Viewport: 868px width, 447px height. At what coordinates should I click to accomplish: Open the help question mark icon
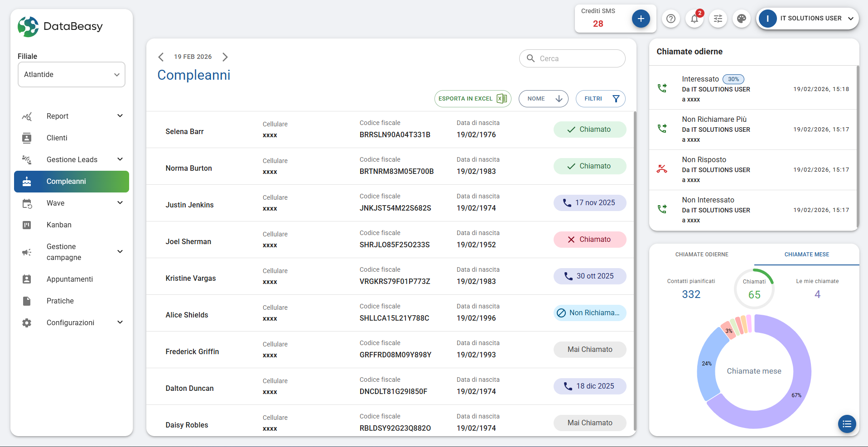pos(671,19)
